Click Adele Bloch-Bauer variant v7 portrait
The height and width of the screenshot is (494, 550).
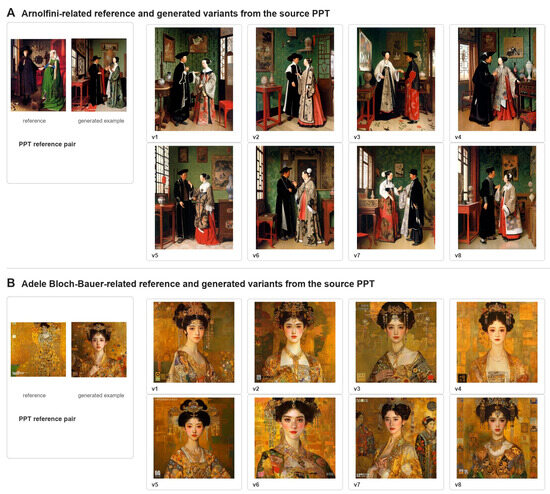396,438
